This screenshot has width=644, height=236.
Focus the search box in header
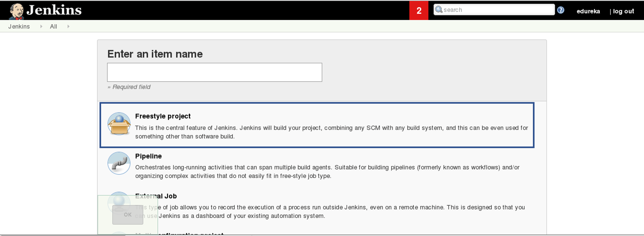[x=494, y=10]
